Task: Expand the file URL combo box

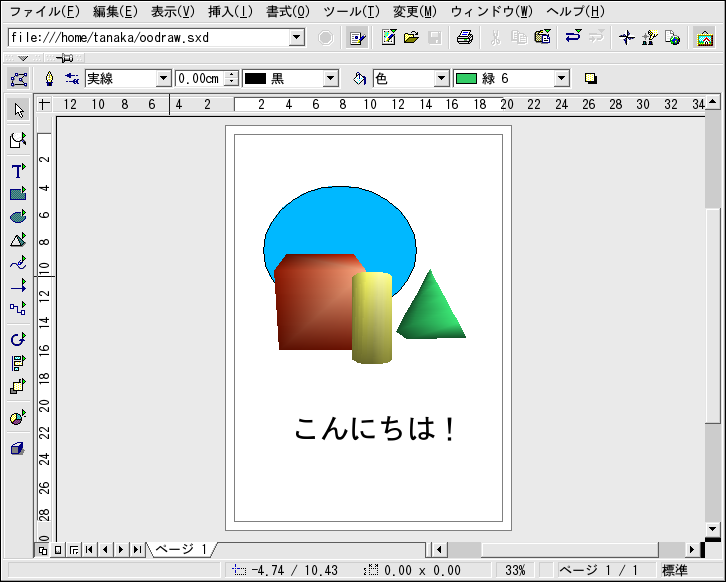Action: pos(296,38)
